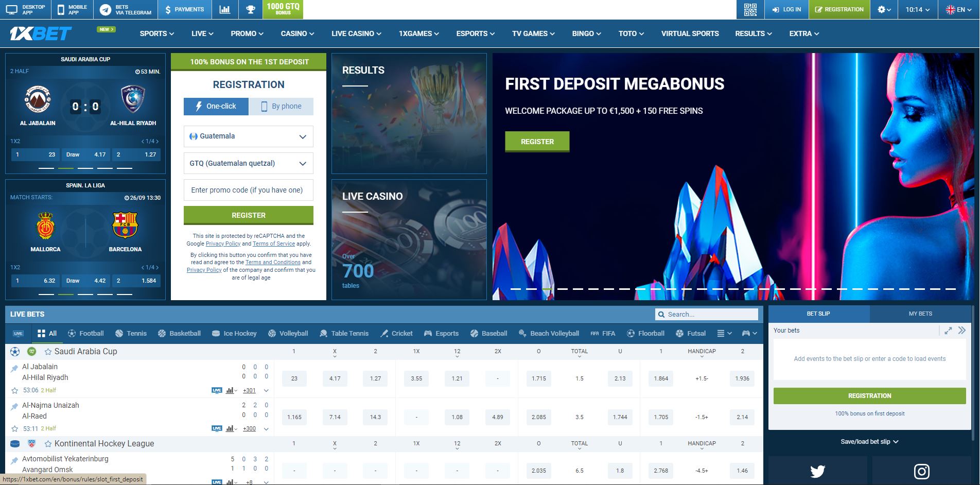Image resolution: width=980 pixels, height=485 pixels.
Task: Click the trophy icon in the top bar
Action: pos(250,9)
